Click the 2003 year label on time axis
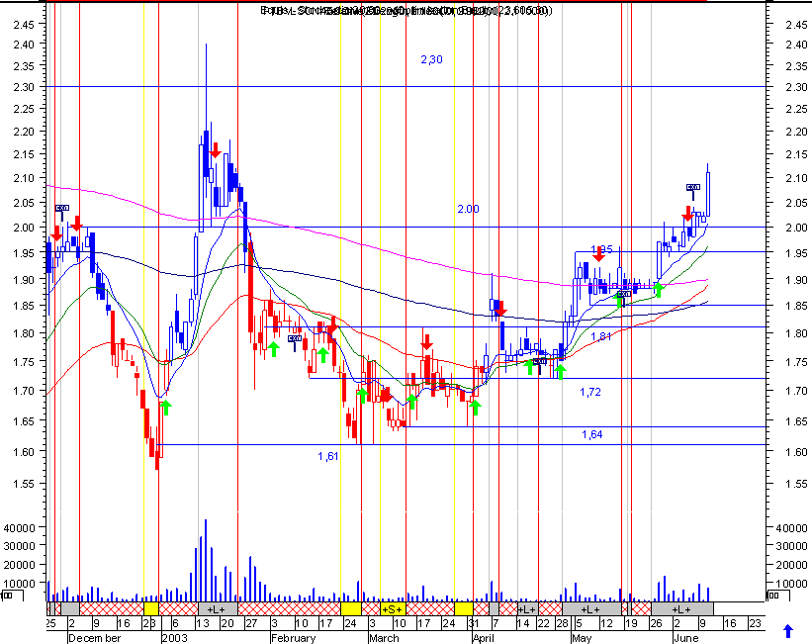This screenshot has width=812, height=644. 174,638
